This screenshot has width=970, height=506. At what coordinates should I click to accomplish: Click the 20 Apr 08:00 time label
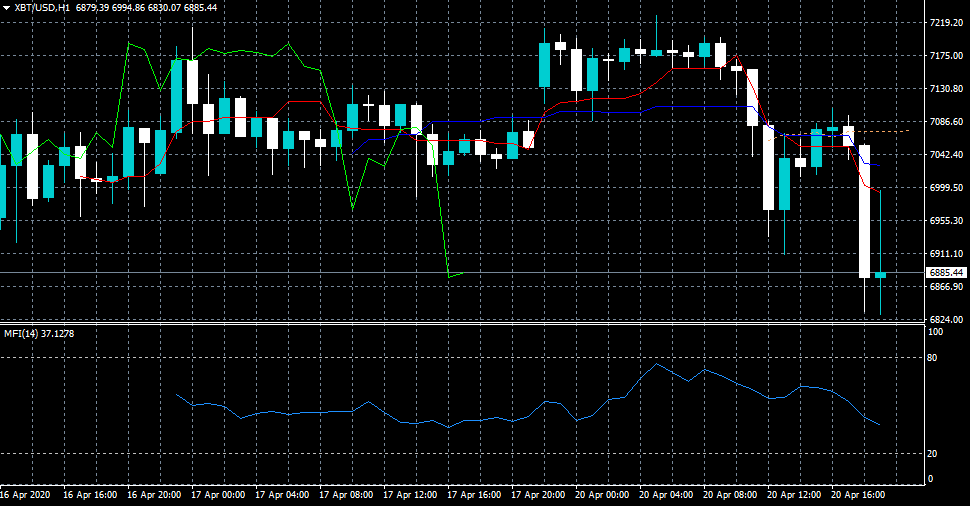(x=731, y=494)
